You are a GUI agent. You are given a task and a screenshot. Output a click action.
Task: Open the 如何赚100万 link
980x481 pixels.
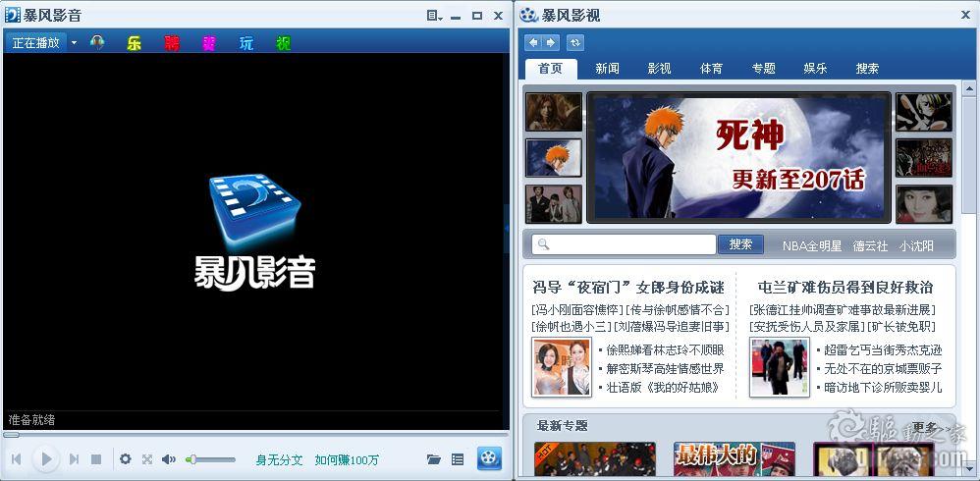point(347,460)
